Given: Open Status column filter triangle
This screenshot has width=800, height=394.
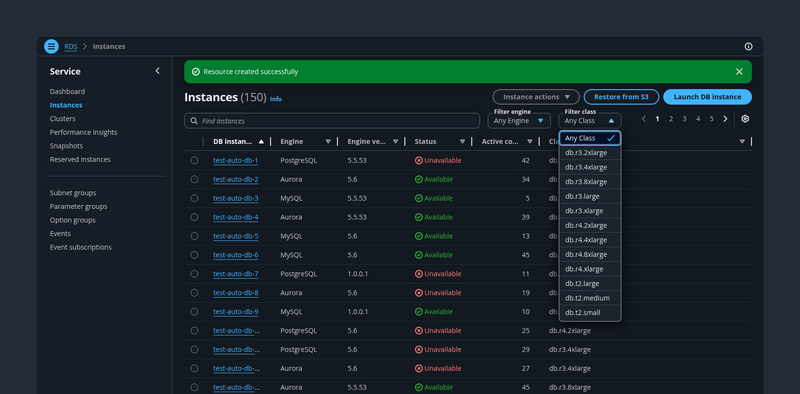Looking at the screenshot, I should click(x=462, y=142).
